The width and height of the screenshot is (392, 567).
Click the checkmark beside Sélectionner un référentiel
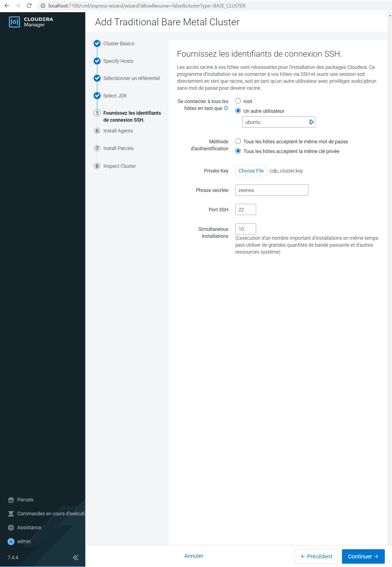tap(97, 78)
